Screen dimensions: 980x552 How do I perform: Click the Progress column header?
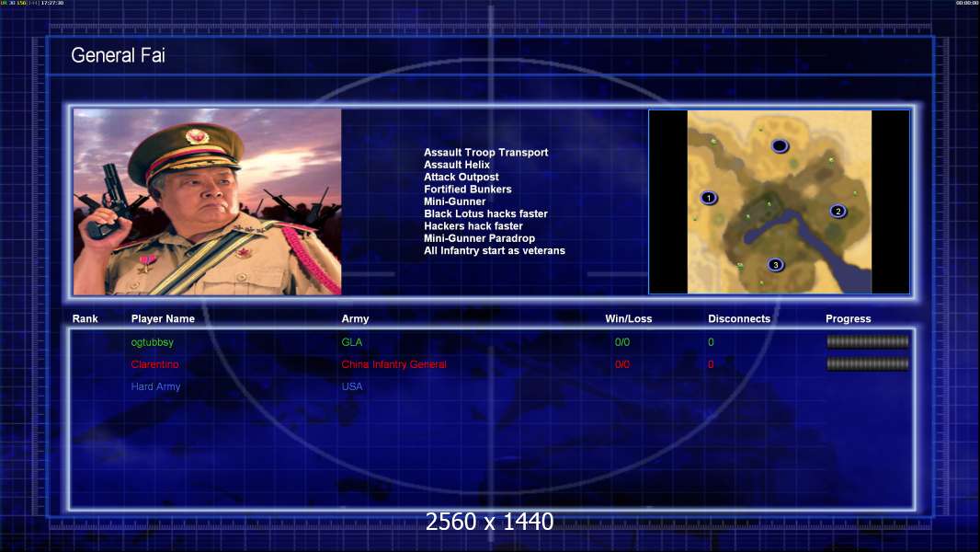tap(849, 319)
